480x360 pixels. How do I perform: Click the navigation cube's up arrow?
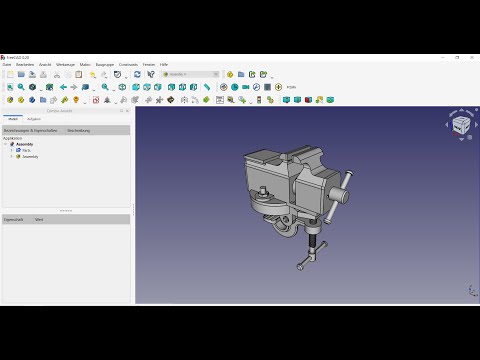462,110
